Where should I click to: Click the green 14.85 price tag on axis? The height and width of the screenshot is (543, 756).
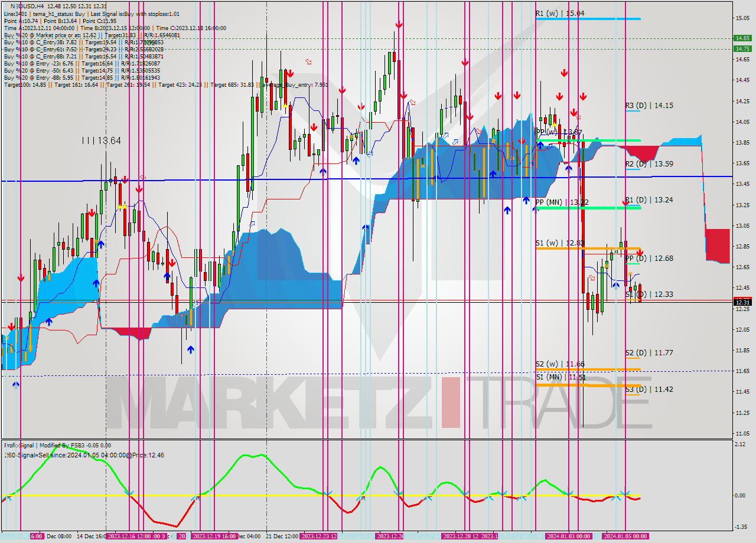(x=742, y=38)
